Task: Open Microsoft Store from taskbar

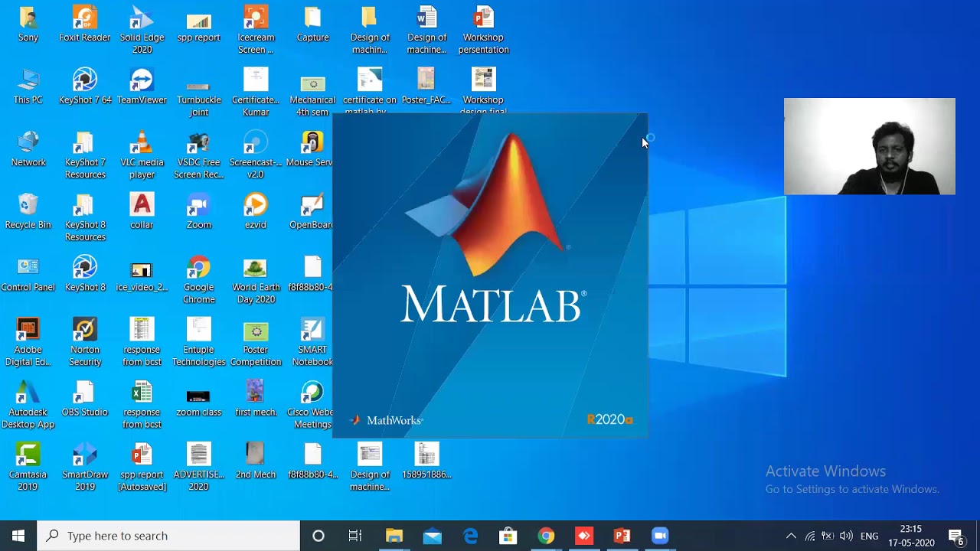Action: (508, 536)
